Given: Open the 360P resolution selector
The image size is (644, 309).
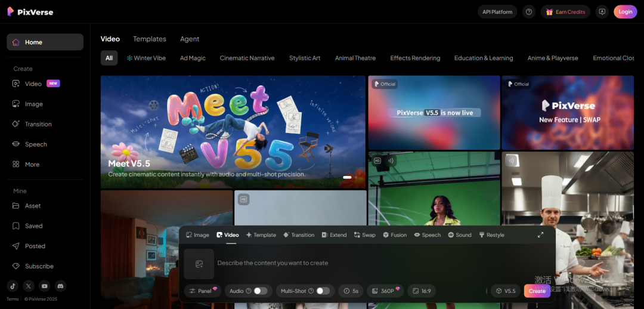Looking at the screenshot, I should (385, 291).
